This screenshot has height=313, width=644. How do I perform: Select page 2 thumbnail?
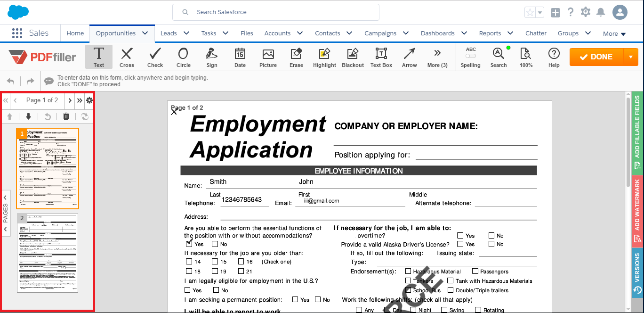pyautogui.click(x=48, y=253)
